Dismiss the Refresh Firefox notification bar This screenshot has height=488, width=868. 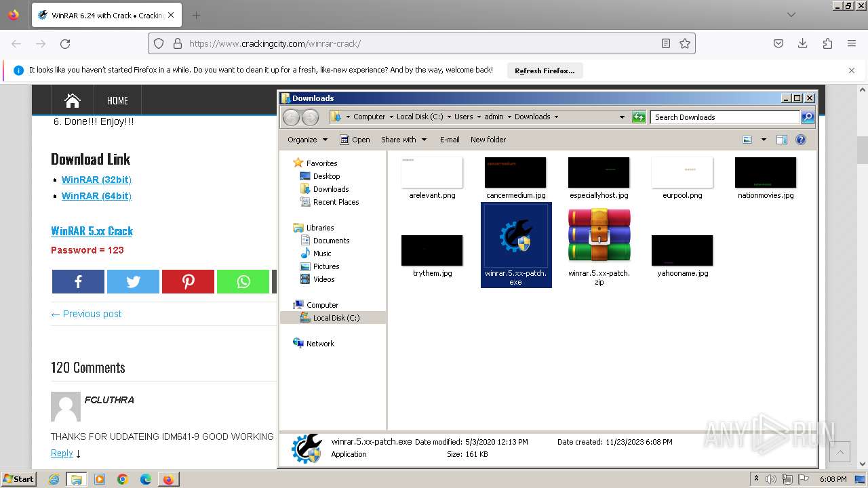852,70
